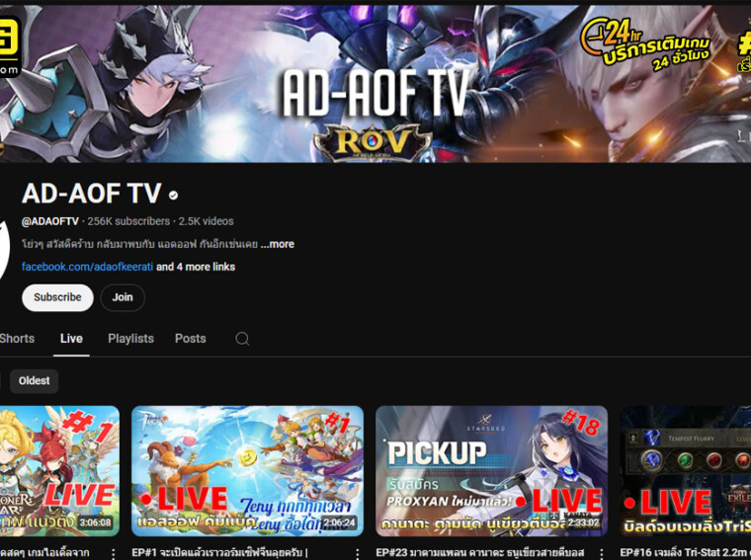751x560 pixels.
Task: Click the 24hr service badge in banner
Action: [648, 43]
